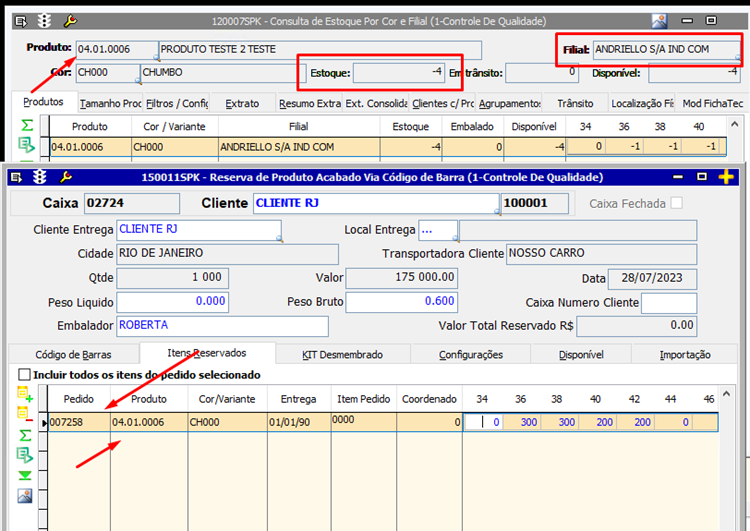
Task: Select the Configurações tab
Action: (471, 354)
